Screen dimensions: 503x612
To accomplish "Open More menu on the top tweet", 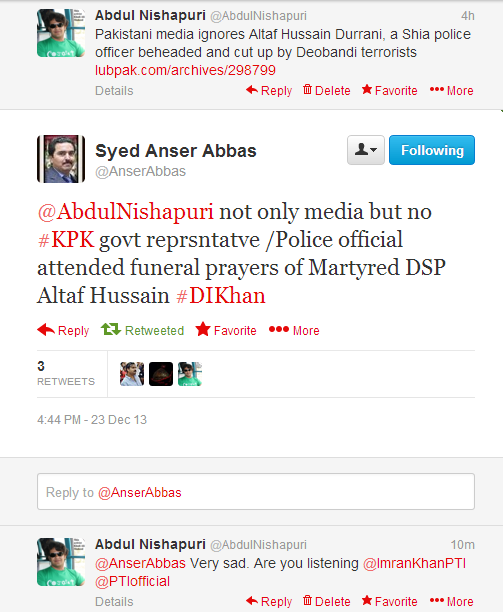I will pos(451,90).
